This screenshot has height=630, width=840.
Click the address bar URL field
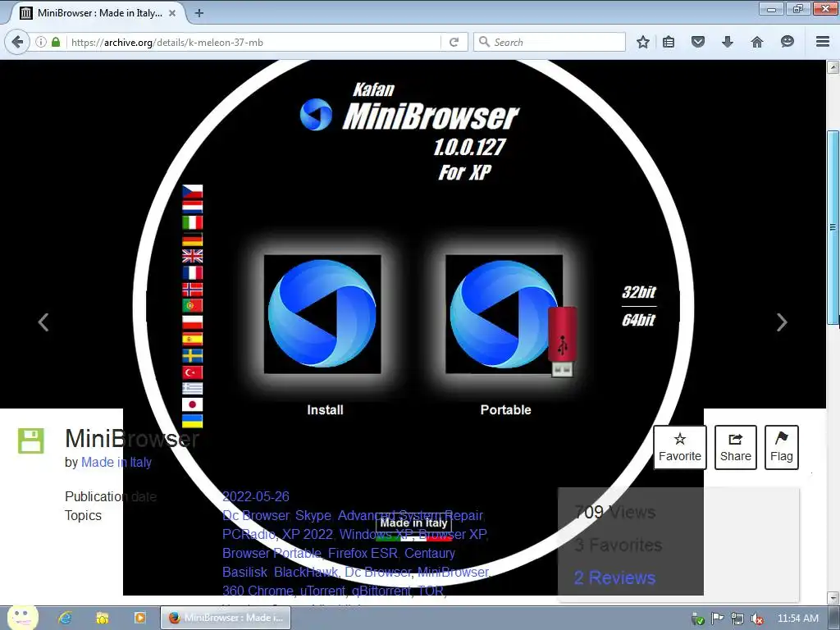pyautogui.click(x=254, y=42)
